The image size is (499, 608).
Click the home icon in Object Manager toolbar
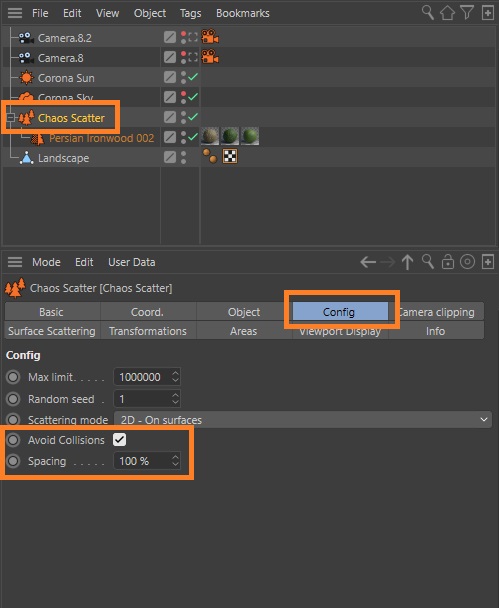coord(447,13)
